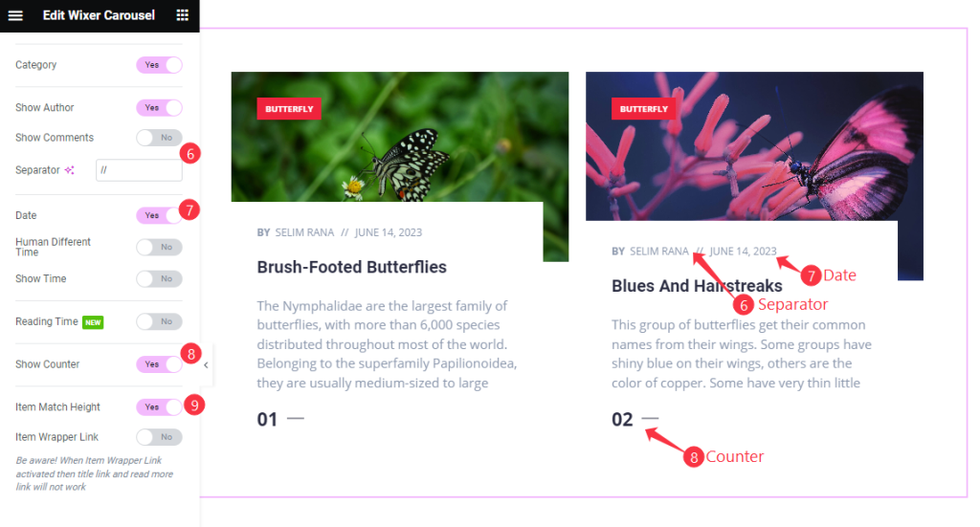Disable the Show Author toggle
980x527 pixels.
pos(160,107)
